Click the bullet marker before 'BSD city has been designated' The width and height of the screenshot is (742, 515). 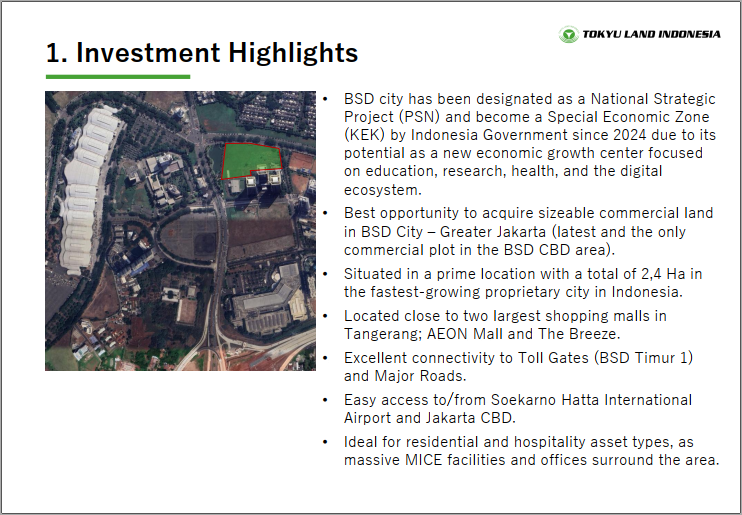(x=328, y=100)
